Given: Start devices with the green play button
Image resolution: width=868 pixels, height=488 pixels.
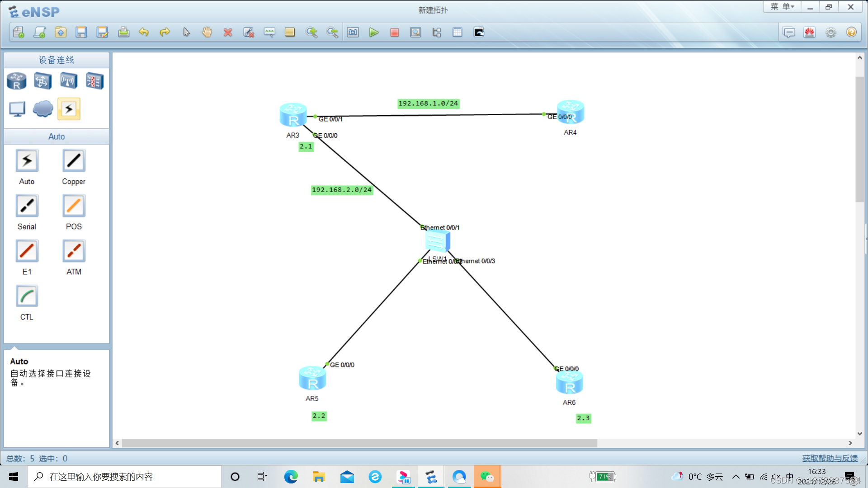Looking at the screenshot, I should pyautogui.click(x=374, y=32).
